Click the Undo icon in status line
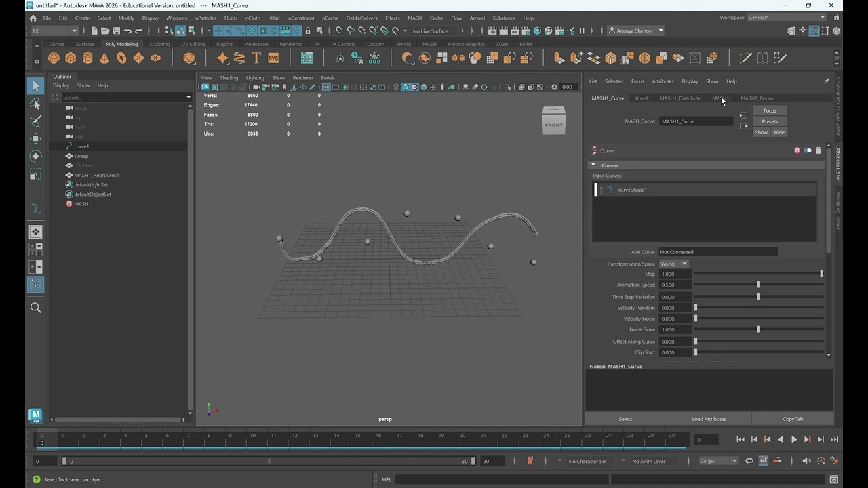The width and height of the screenshot is (868, 488). point(127,30)
